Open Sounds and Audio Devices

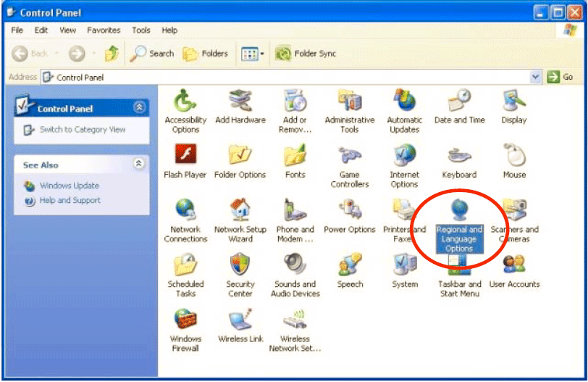(295, 265)
